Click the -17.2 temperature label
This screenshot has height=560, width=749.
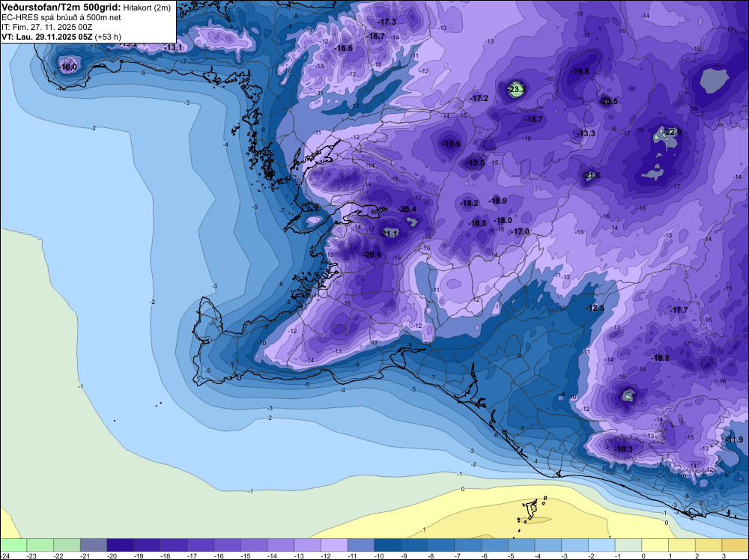(x=479, y=98)
